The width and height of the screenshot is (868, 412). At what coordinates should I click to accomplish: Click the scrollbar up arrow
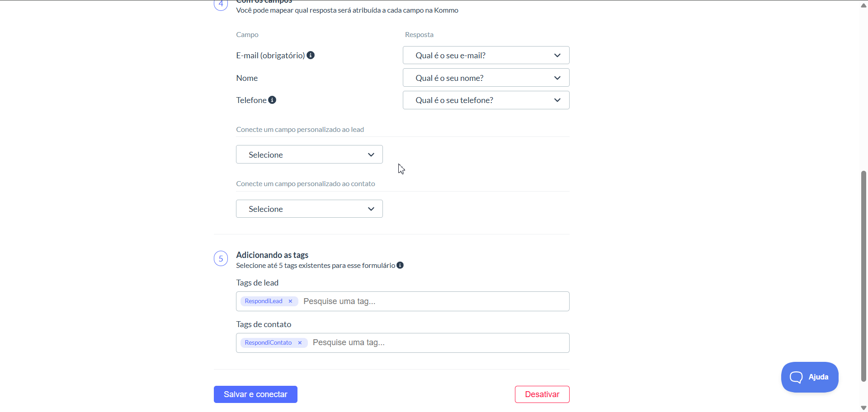863,5
